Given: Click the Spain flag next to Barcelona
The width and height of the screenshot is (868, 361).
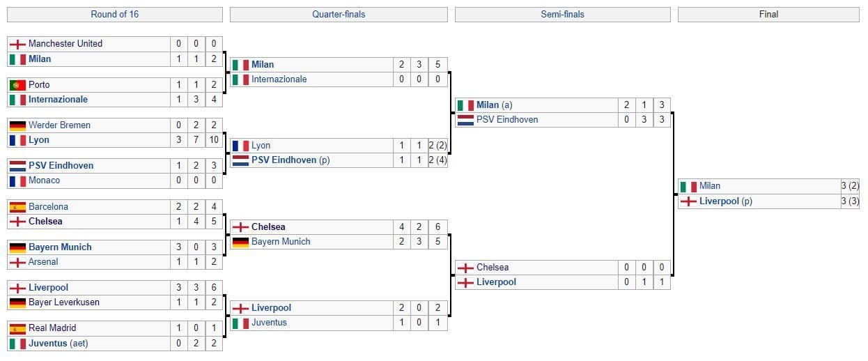Looking at the screenshot, I should click(x=17, y=207).
